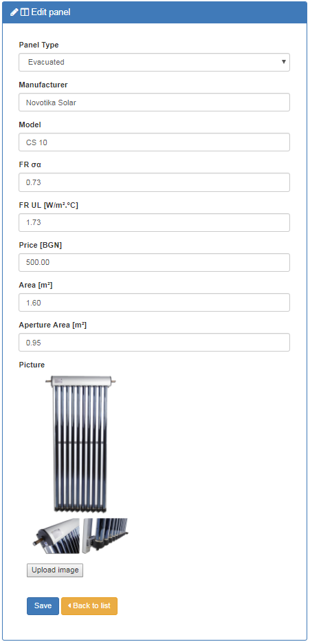Click the Panel Type label
The width and height of the screenshot is (310, 644).
click(x=38, y=45)
